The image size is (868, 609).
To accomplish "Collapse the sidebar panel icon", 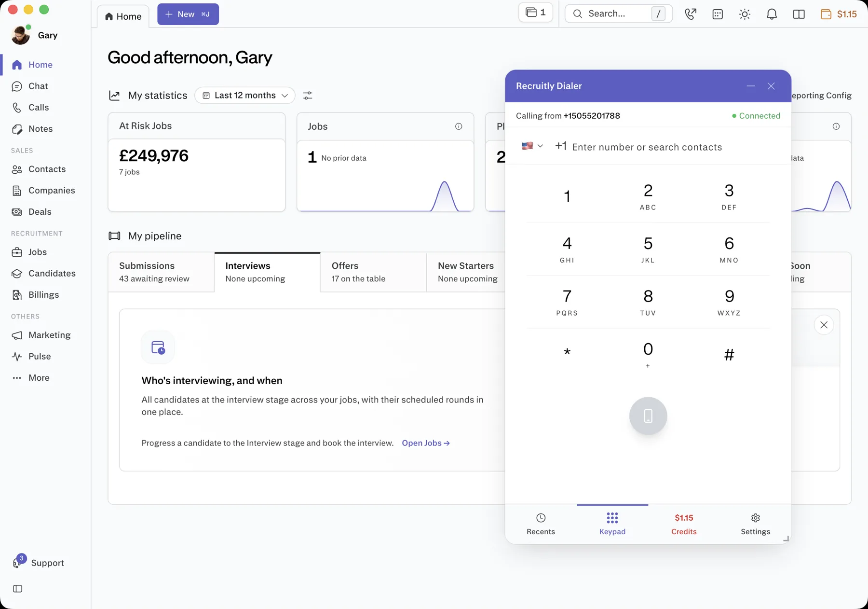I will pos(18,589).
